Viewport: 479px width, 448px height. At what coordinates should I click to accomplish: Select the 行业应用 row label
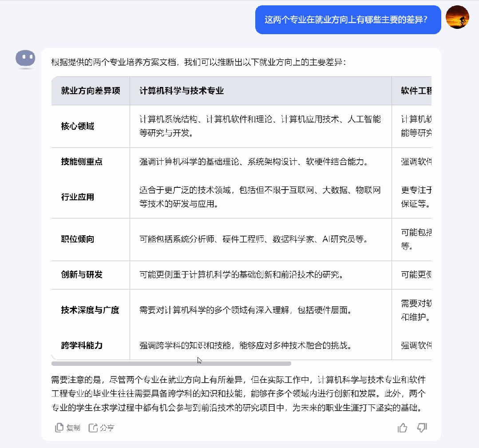[x=78, y=197]
